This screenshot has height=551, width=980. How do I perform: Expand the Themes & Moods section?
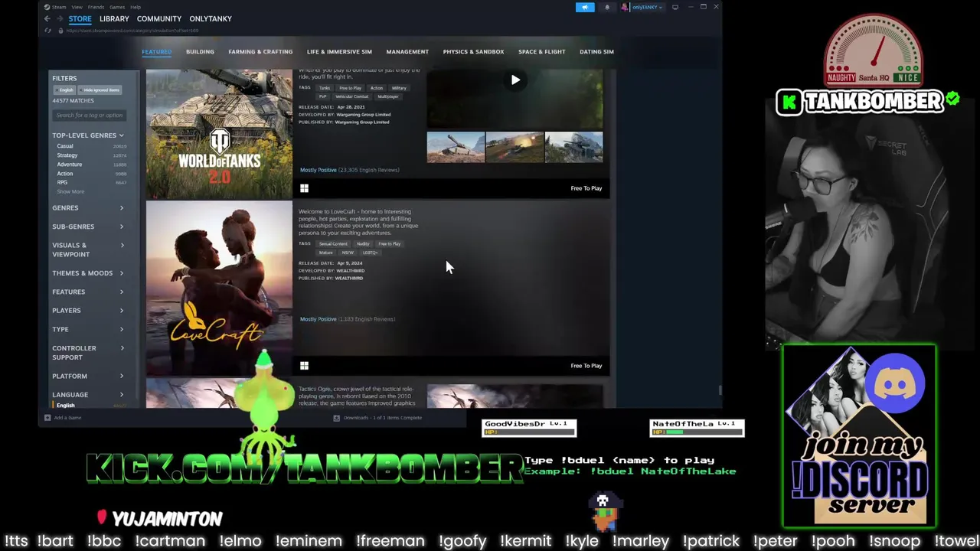click(88, 273)
